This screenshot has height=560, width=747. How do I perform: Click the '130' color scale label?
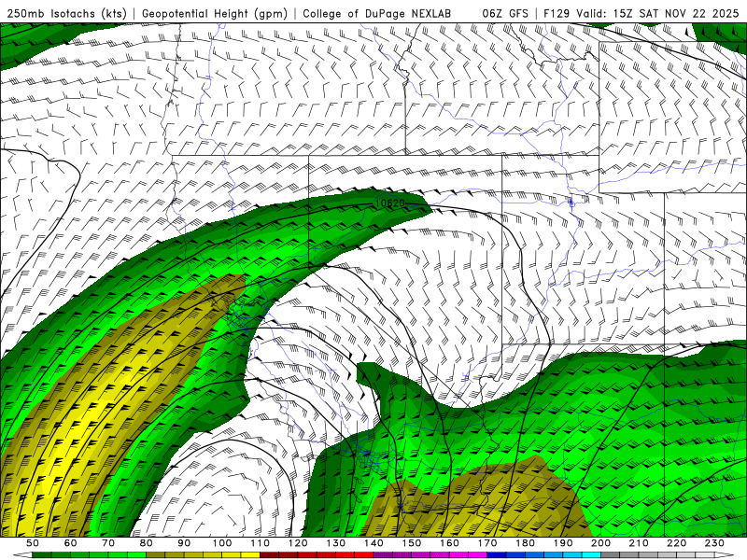point(335,543)
